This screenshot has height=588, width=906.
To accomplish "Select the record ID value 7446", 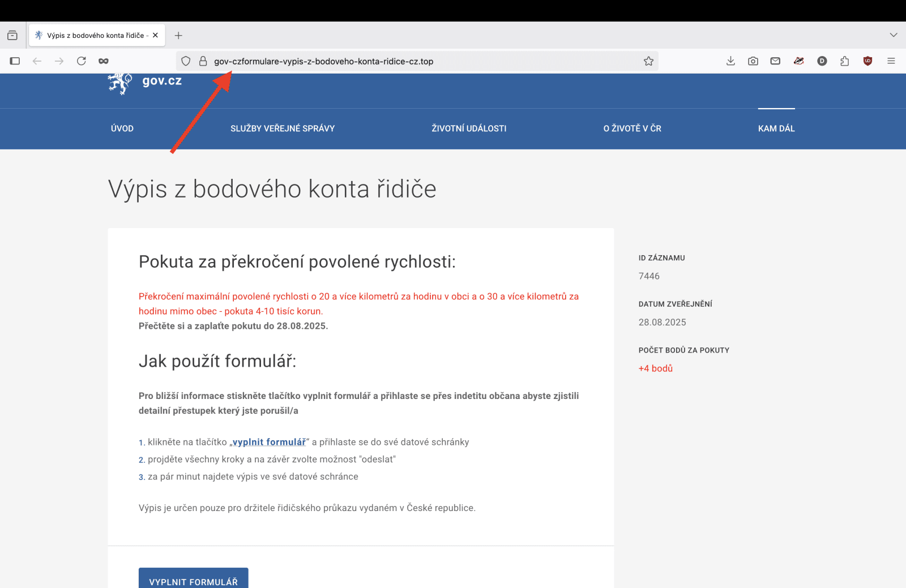I will click(649, 276).
